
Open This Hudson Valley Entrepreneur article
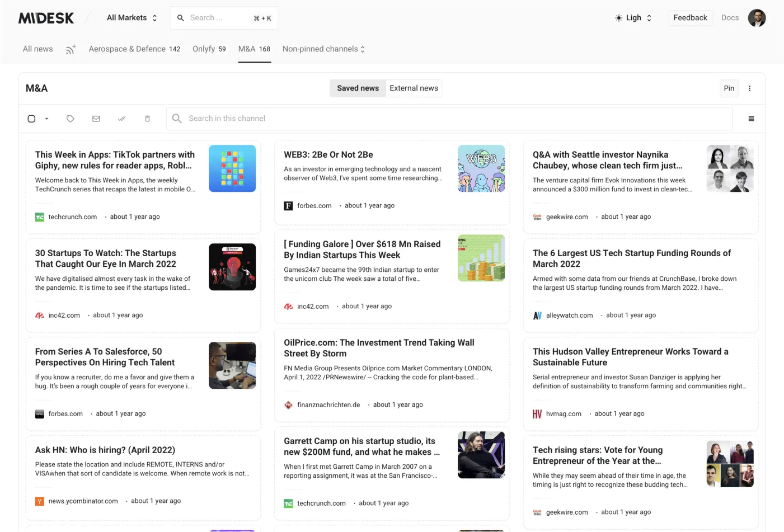pos(631,357)
